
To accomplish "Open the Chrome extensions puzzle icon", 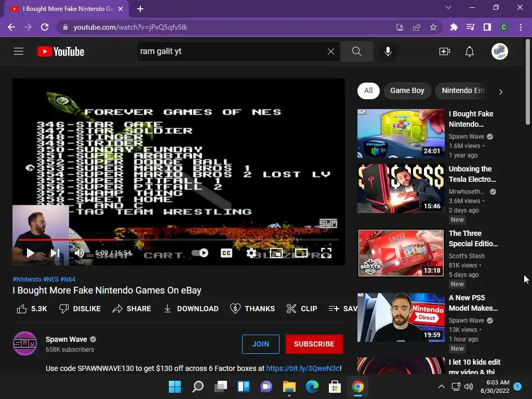I will click(x=454, y=27).
